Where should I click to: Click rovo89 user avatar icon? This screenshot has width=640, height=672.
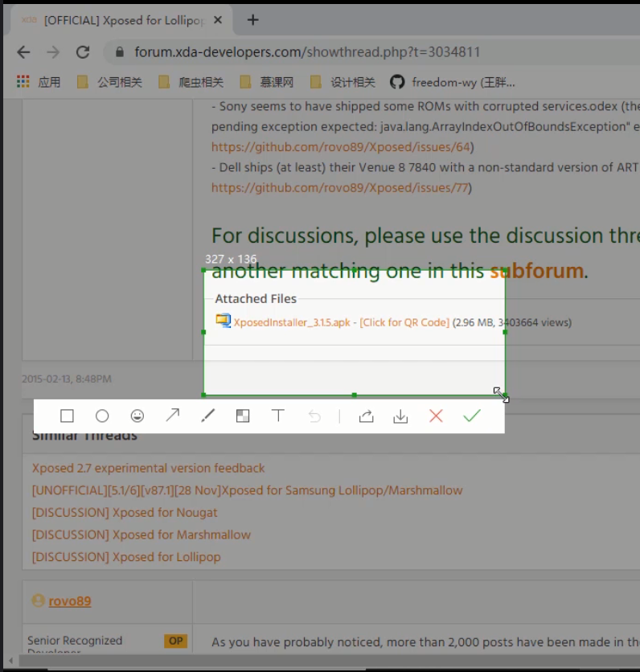tap(38, 600)
